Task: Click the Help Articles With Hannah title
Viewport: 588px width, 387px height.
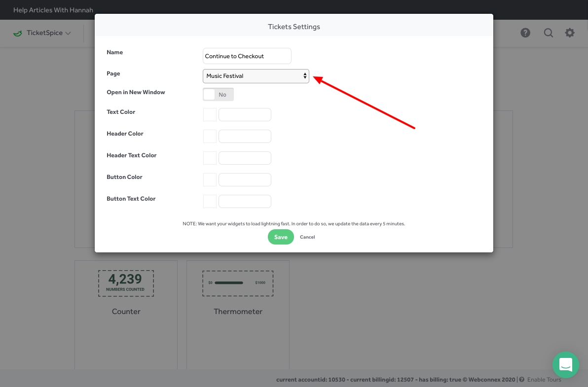Action: [x=53, y=10]
